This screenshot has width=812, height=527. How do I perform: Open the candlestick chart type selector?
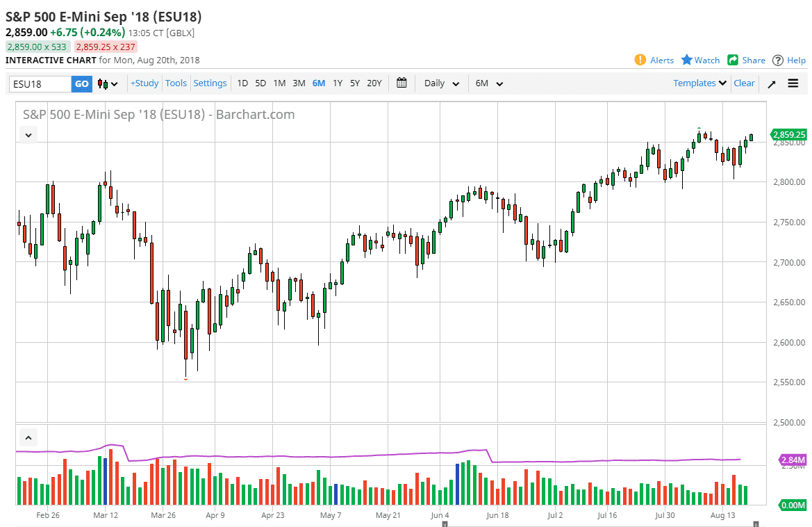coord(108,84)
